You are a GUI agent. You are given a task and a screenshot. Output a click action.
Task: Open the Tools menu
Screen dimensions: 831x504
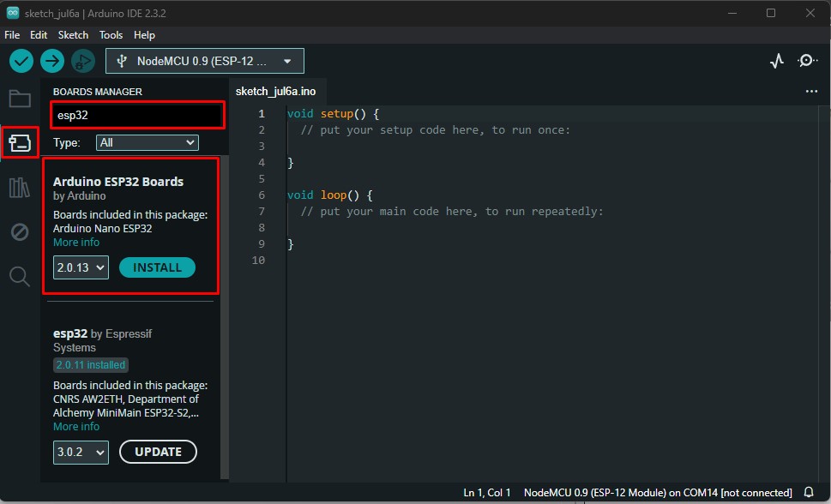click(111, 35)
